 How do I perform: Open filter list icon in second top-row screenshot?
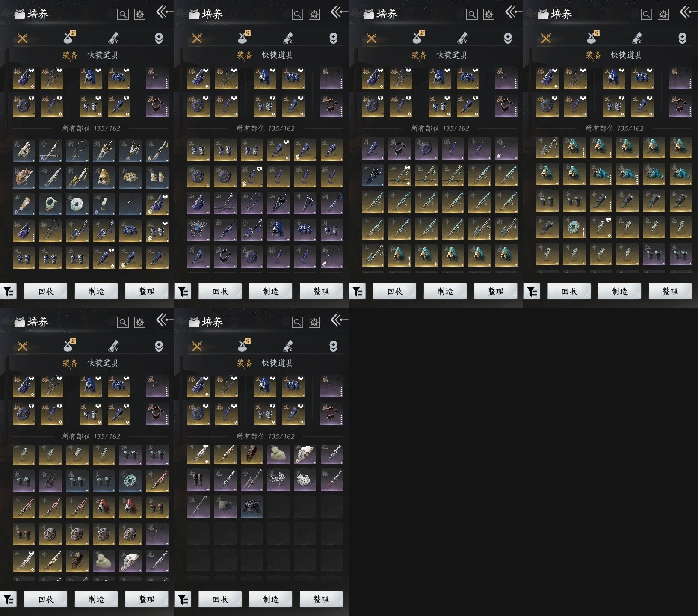(183, 291)
